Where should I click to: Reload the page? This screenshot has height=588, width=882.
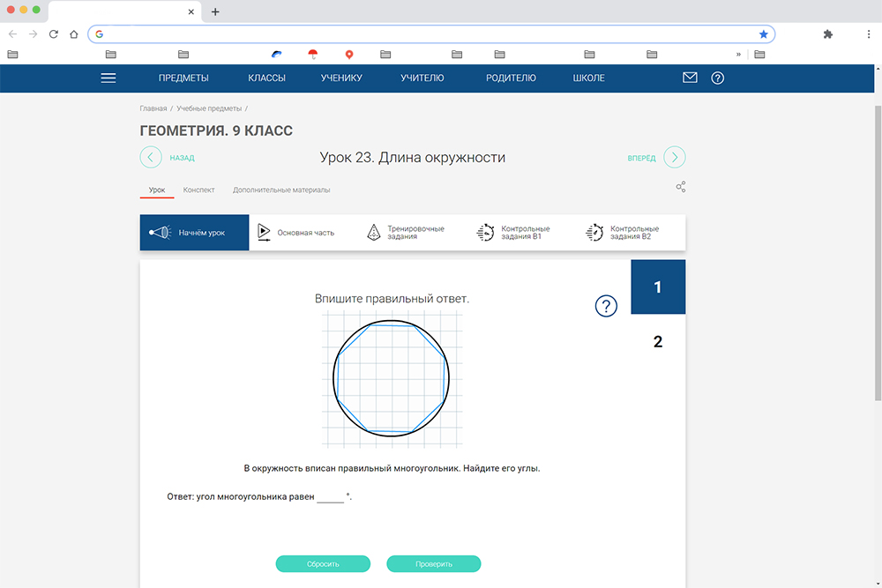pos(54,34)
